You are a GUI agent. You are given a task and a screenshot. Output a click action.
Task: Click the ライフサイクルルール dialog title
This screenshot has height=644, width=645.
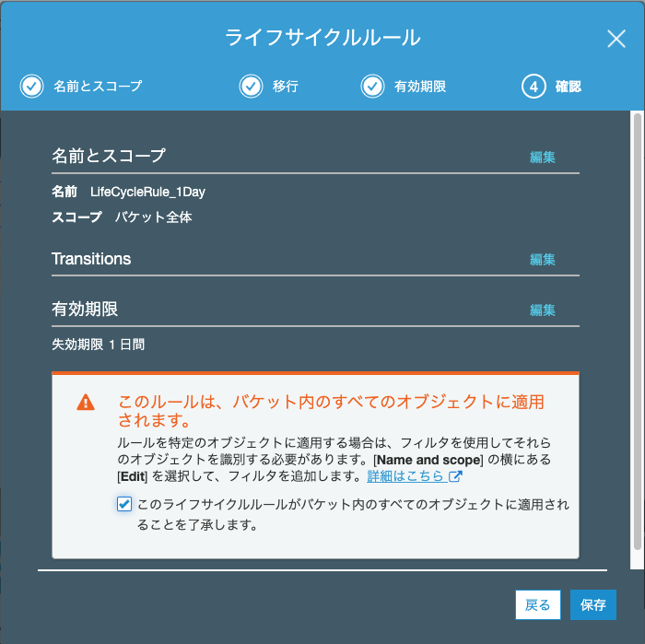[x=322, y=38]
